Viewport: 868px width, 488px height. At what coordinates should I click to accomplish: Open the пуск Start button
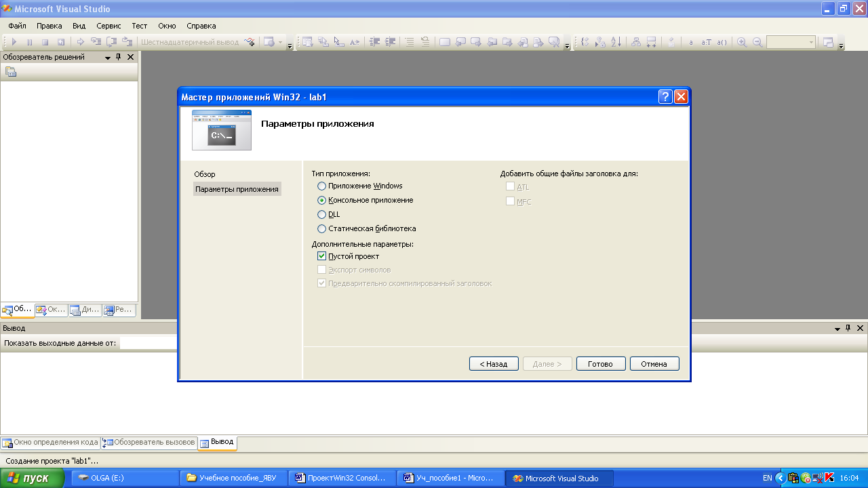[32, 478]
